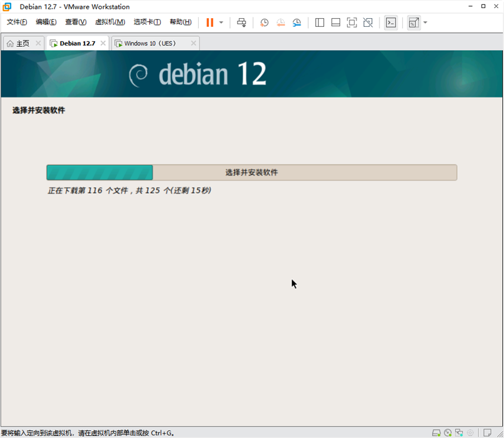The height and width of the screenshot is (438, 504).
Task: Minimize the VMware Workstation window
Action: point(471,6)
